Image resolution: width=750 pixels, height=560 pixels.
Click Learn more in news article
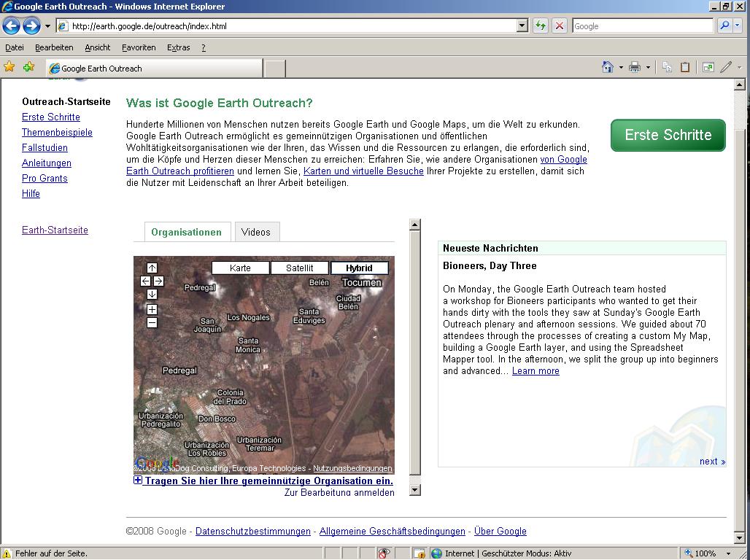[x=536, y=370]
